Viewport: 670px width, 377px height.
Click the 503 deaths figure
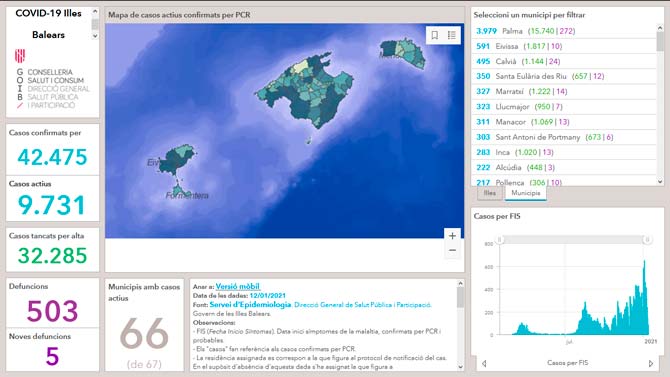(x=53, y=311)
